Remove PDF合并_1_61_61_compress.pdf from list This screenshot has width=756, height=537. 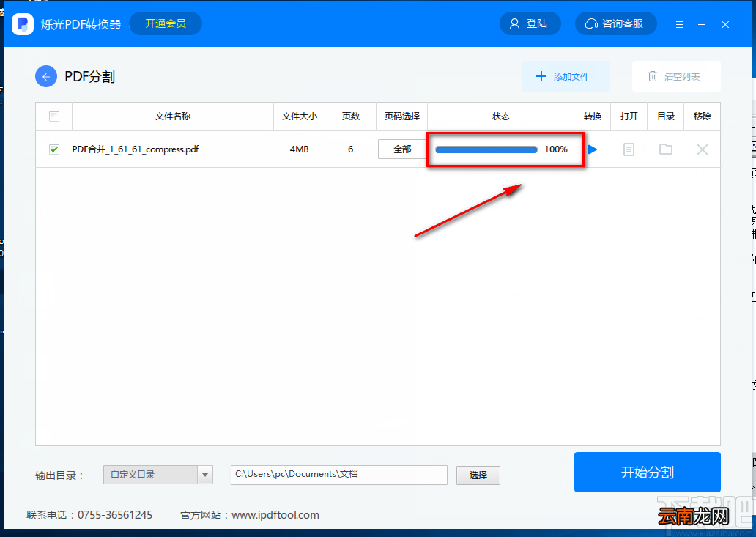703,149
